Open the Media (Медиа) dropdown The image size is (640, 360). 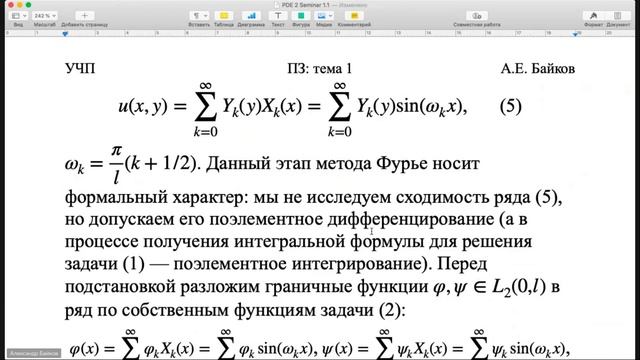pyautogui.click(x=324, y=16)
